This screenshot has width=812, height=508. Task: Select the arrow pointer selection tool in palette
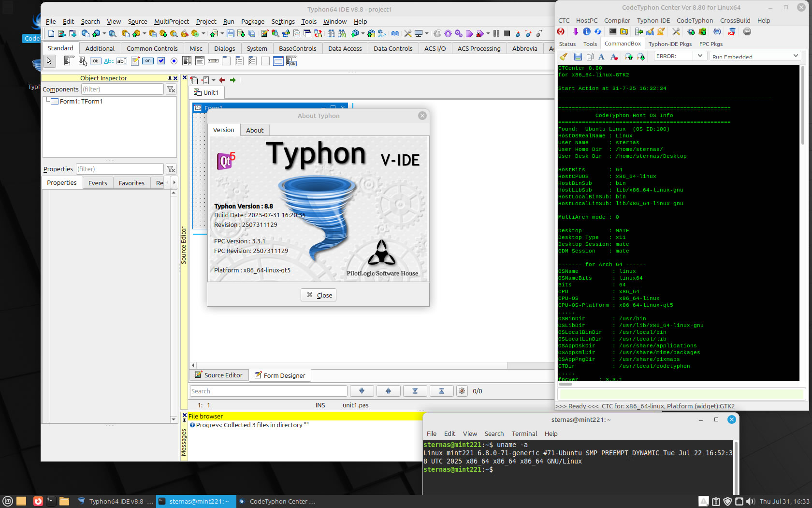[49, 61]
